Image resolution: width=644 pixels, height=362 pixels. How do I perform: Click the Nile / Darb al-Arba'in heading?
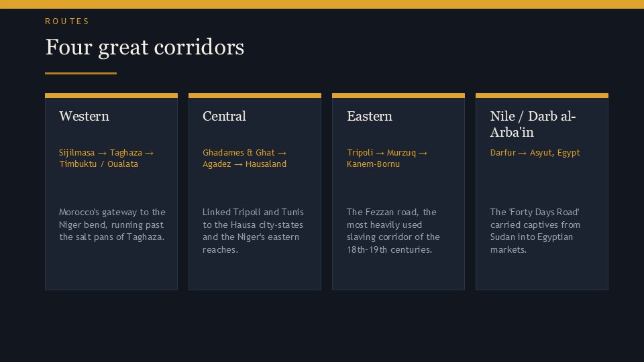coord(533,124)
